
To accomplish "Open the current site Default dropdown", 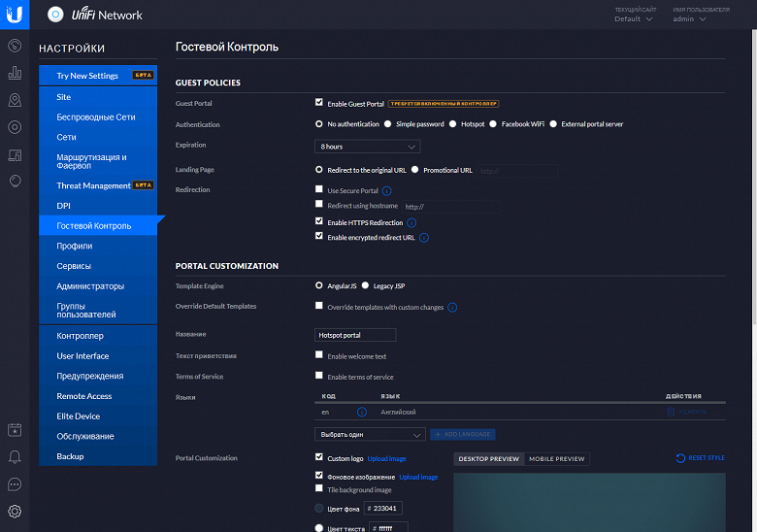I will pyautogui.click(x=634, y=18).
